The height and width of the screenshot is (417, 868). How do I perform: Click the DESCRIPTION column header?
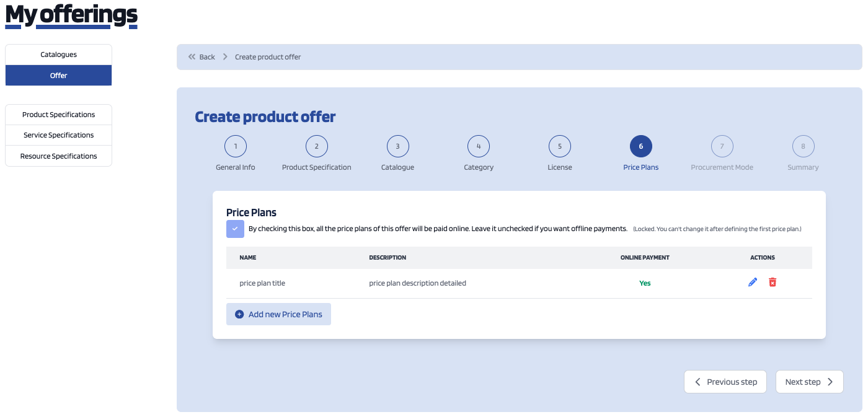point(387,258)
